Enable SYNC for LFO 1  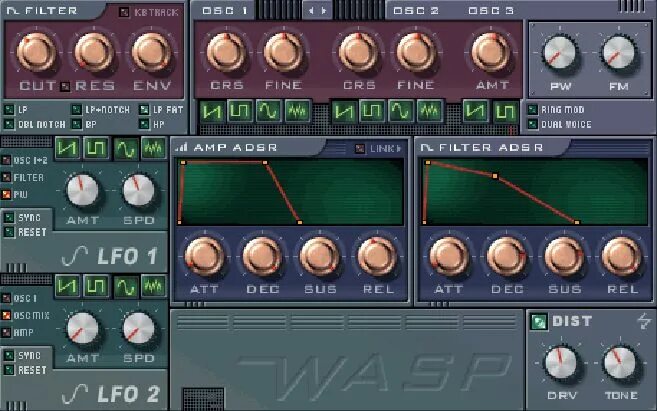(x=9, y=217)
